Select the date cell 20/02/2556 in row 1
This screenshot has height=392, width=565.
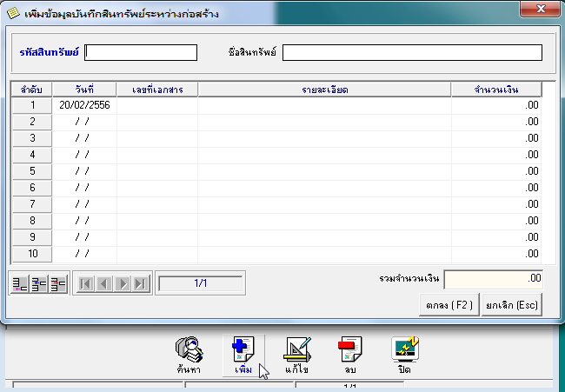(84, 105)
